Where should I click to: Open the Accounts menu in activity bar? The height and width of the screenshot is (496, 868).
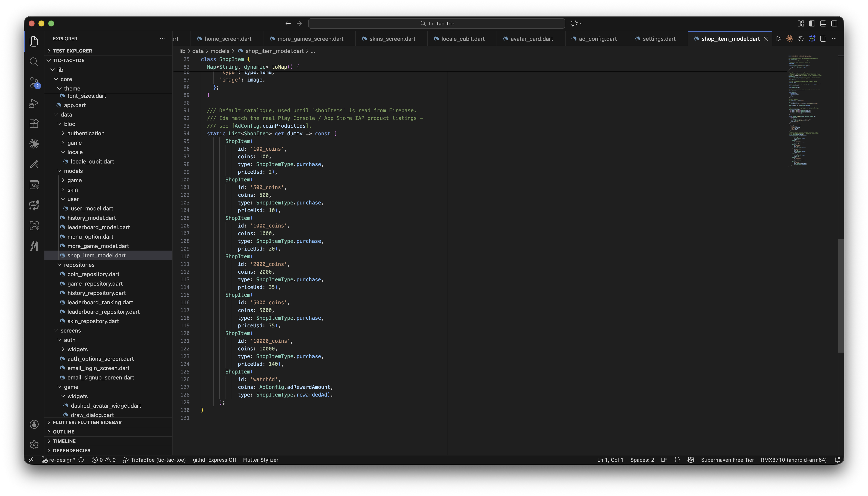click(x=34, y=424)
